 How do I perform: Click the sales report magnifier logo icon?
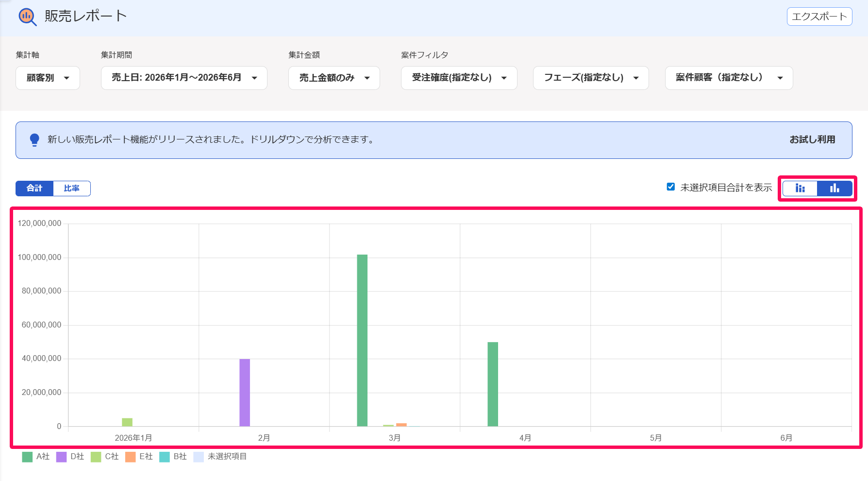click(x=27, y=17)
